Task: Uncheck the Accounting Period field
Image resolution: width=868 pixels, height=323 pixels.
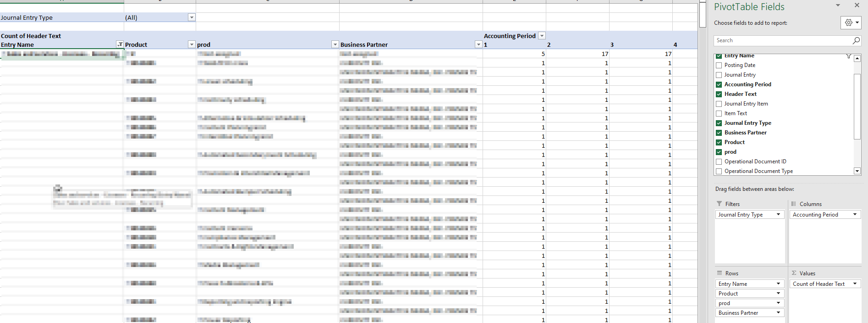Action: coord(719,84)
